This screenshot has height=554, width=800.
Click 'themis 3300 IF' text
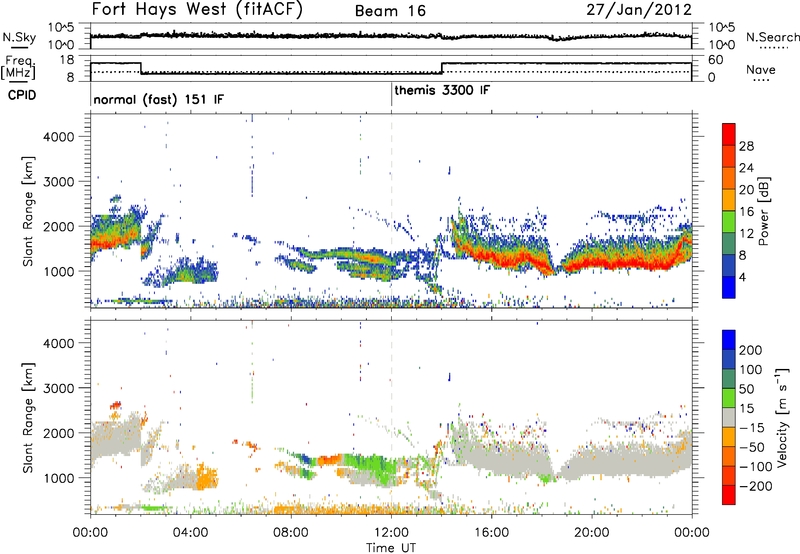click(442, 90)
